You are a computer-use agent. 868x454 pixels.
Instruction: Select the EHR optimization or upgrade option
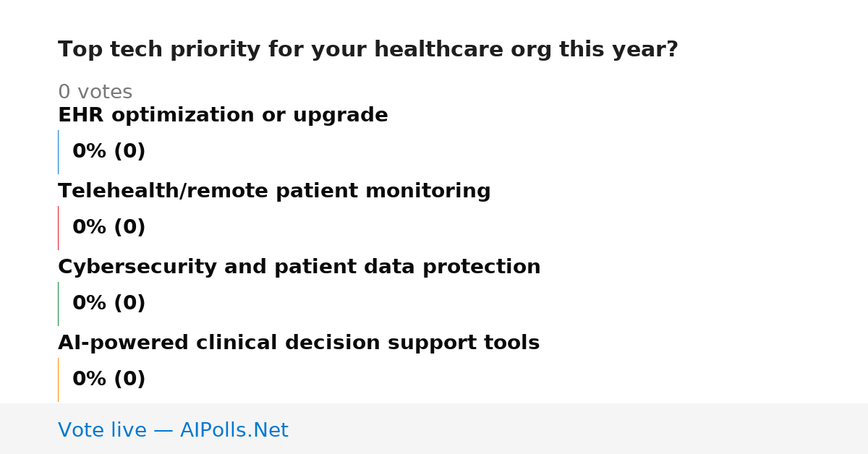point(223,116)
